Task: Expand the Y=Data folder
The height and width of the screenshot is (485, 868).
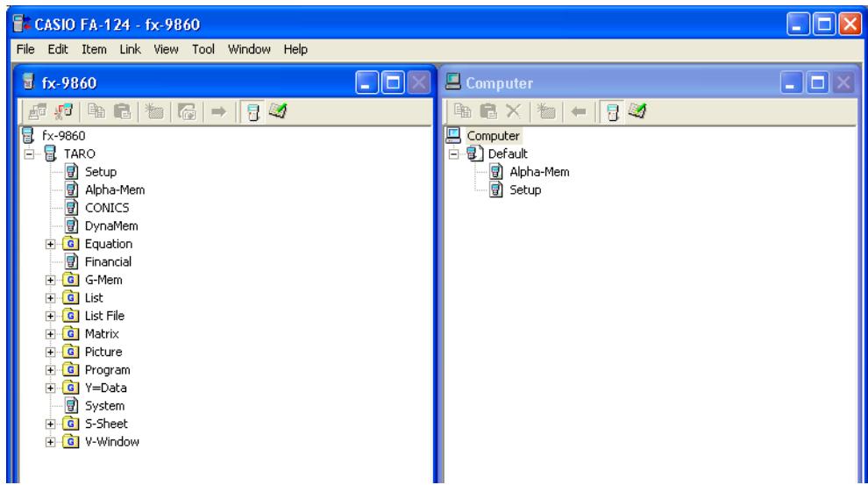Action: (x=50, y=389)
